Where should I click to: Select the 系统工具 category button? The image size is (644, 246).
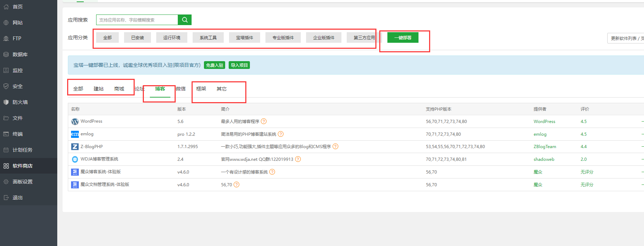[208, 37]
